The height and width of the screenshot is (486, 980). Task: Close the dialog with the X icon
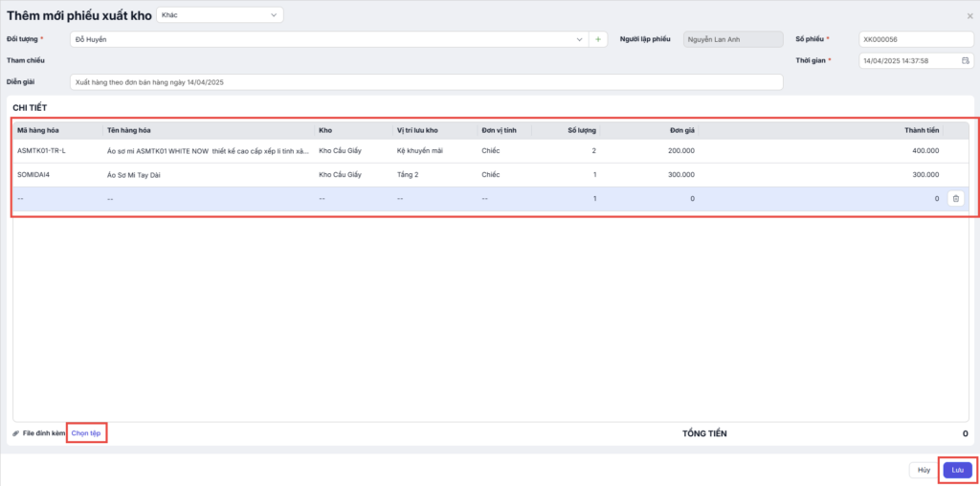(x=969, y=16)
